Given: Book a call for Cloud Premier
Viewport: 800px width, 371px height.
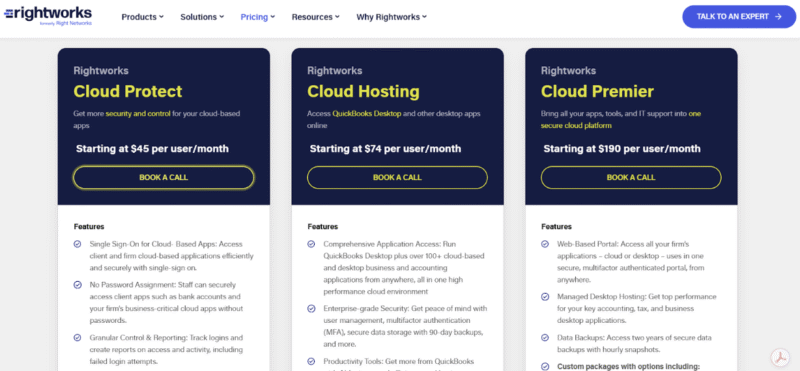Looking at the screenshot, I should tap(631, 178).
